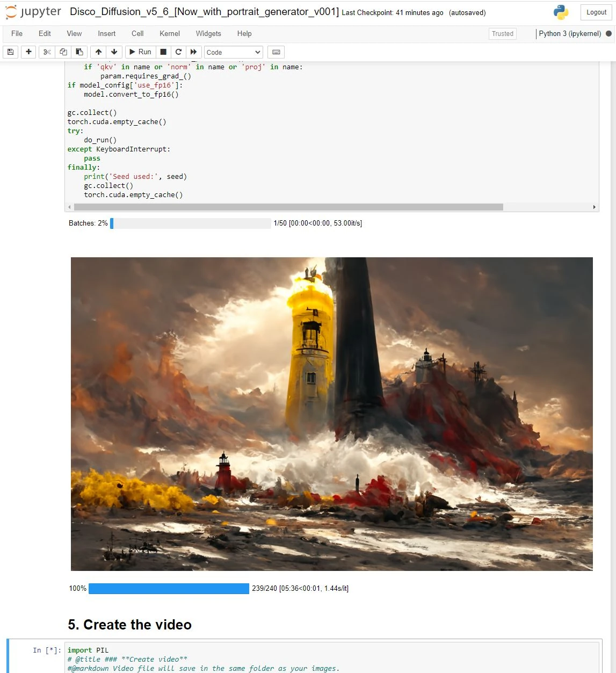This screenshot has width=616, height=673.
Task: Paste cells below icon
Action: click(79, 52)
